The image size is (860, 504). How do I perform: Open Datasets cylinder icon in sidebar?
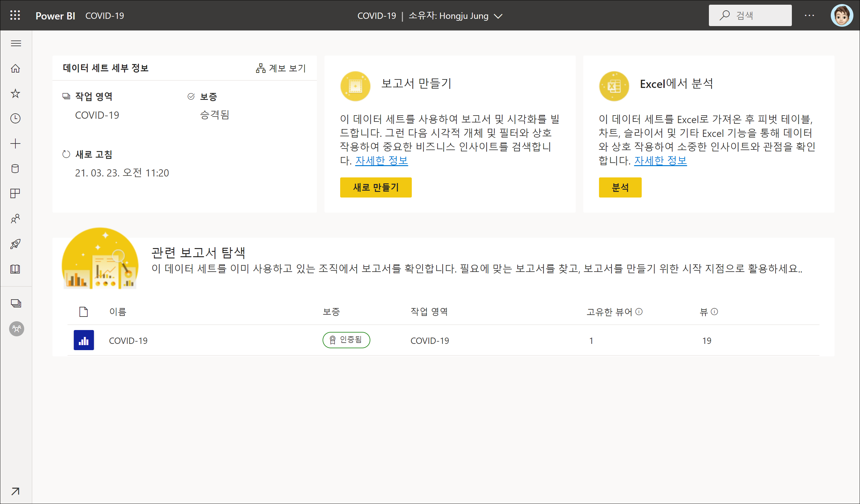tap(15, 169)
